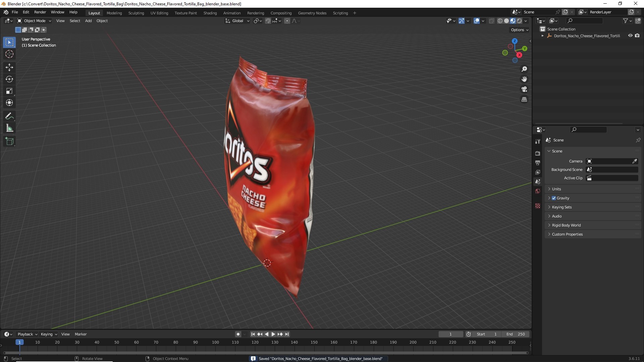Hide Doritos object with the eye icon

pyautogui.click(x=630, y=36)
